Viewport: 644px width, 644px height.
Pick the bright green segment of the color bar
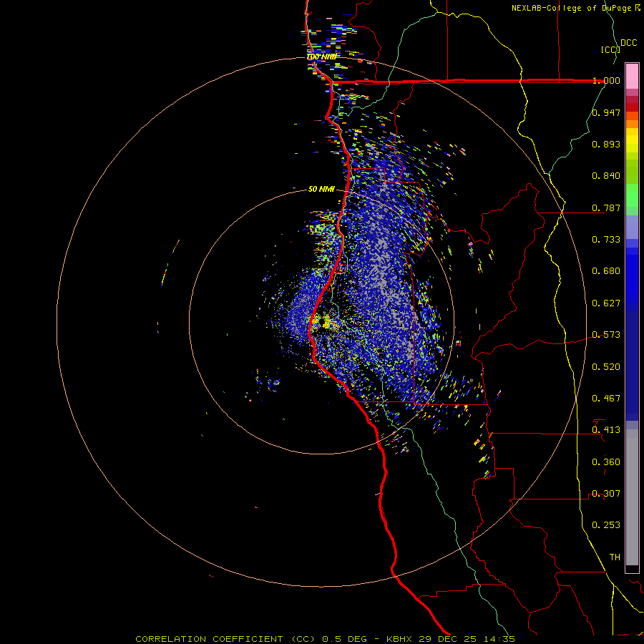[632, 195]
